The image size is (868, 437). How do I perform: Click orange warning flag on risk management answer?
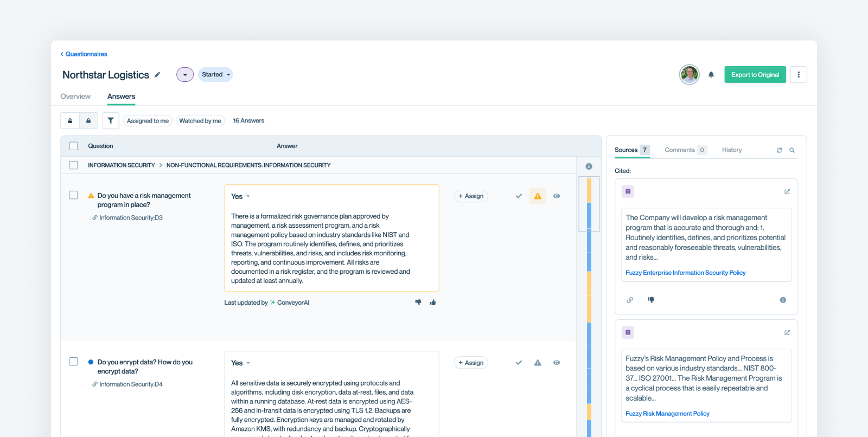tap(538, 196)
